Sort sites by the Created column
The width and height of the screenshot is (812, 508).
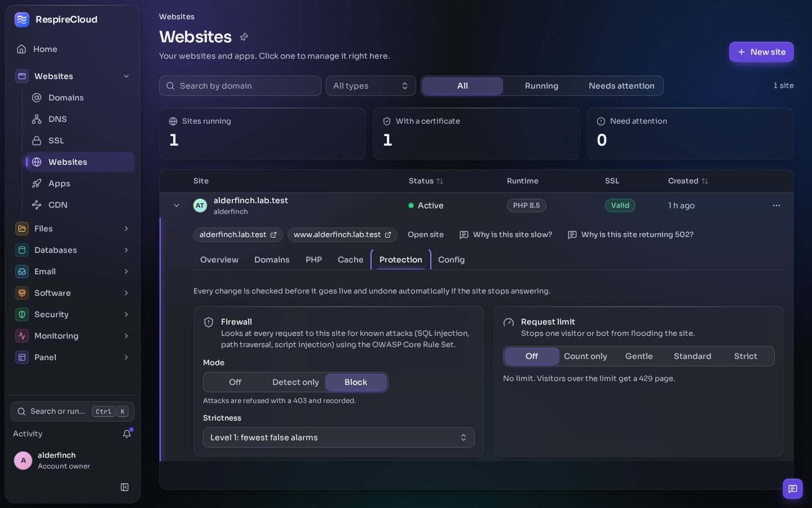tap(688, 181)
